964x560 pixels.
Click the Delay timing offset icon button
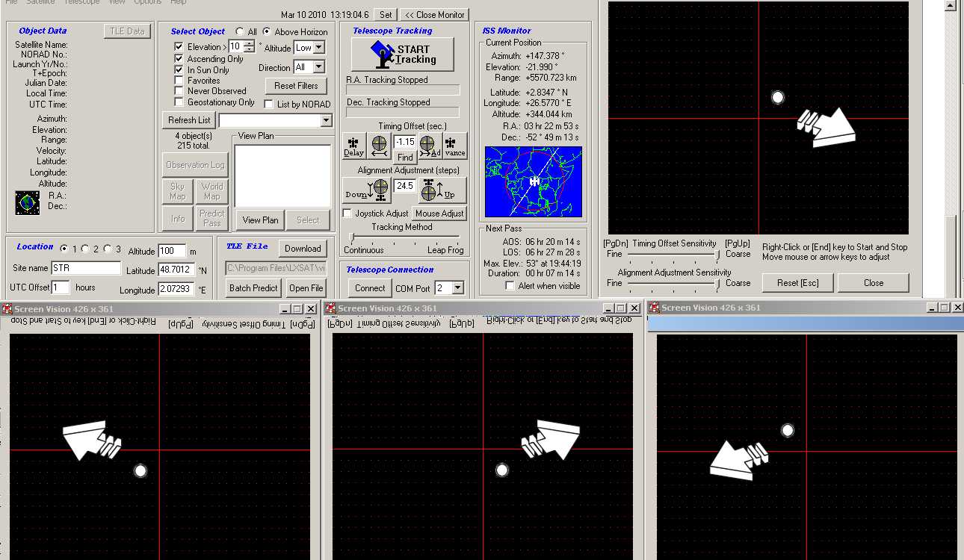353,146
